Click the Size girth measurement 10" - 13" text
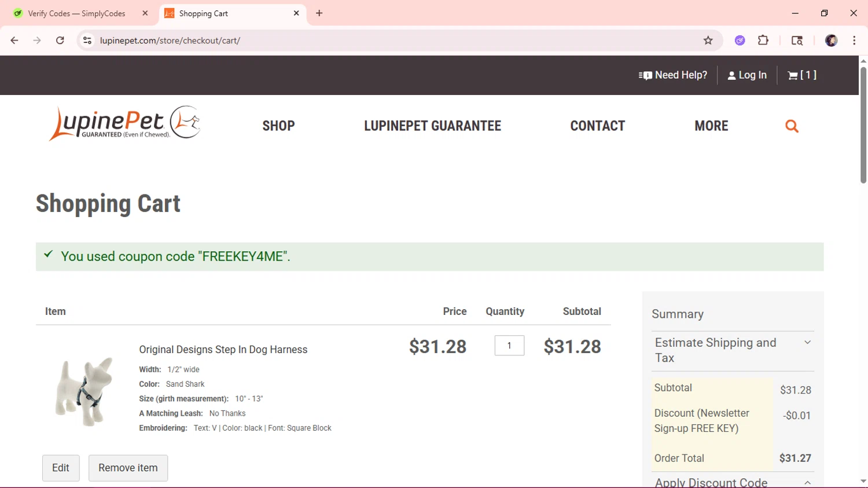868x488 pixels. 201,399
